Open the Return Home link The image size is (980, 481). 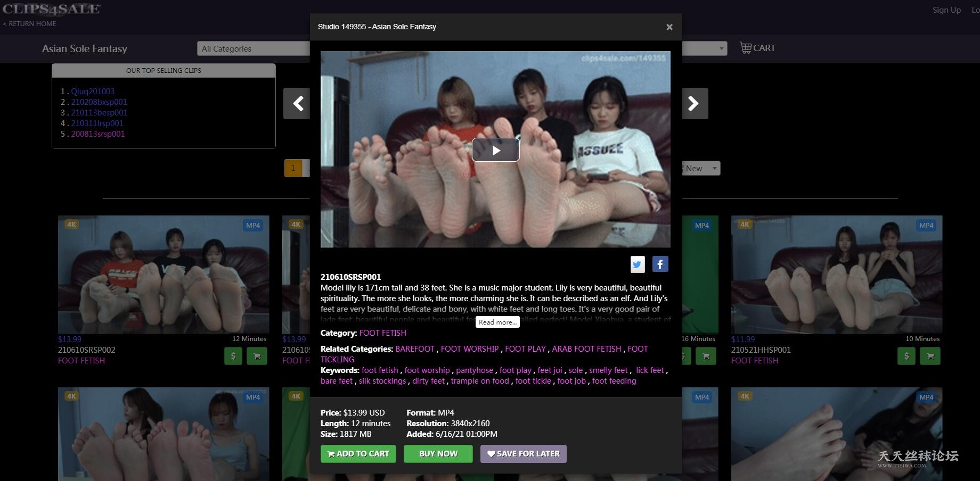coord(30,23)
